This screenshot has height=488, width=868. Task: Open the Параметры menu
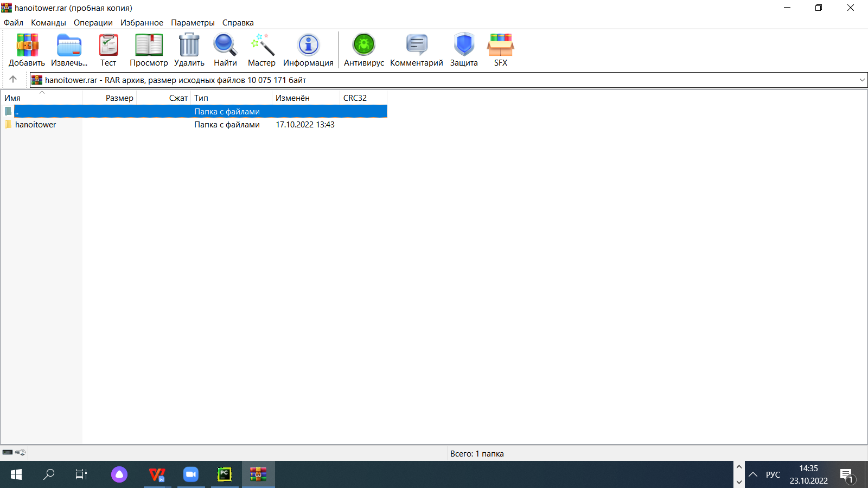pos(193,23)
